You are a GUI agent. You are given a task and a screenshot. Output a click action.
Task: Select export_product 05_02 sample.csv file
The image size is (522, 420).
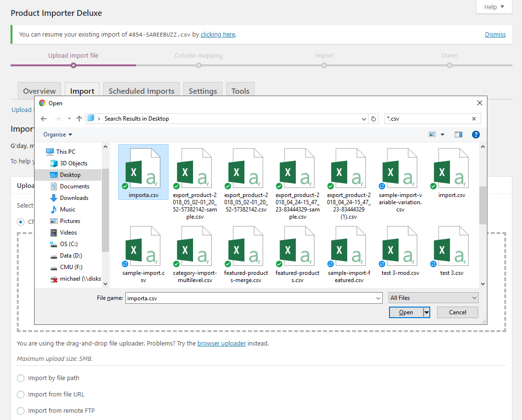coord(195,184)
